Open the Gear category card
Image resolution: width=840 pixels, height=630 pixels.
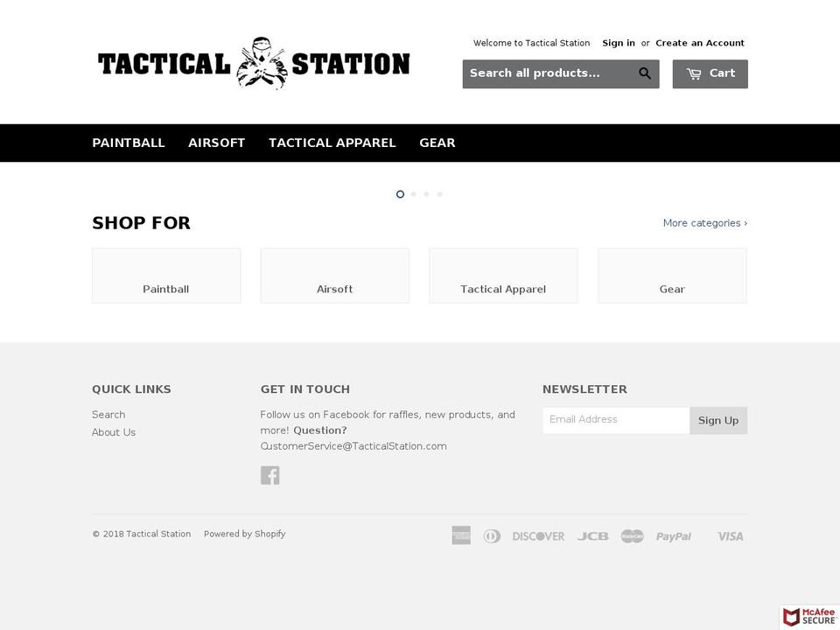672,276
